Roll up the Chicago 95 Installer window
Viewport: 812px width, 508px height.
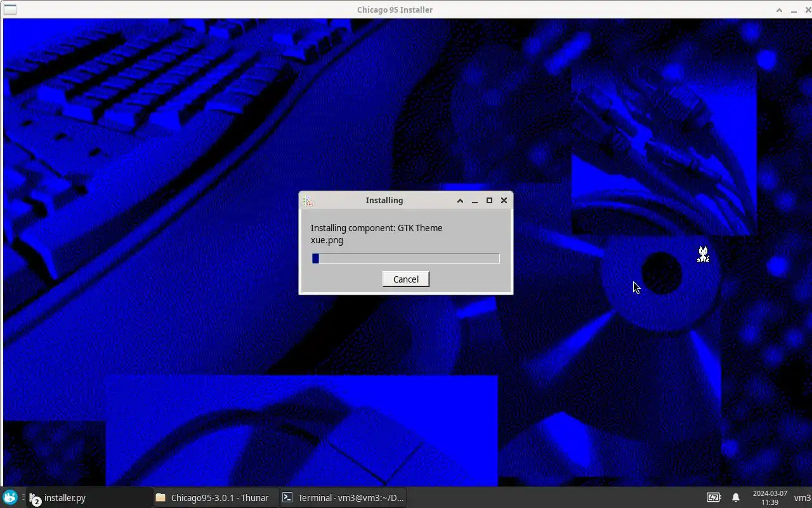coord(779,10)
